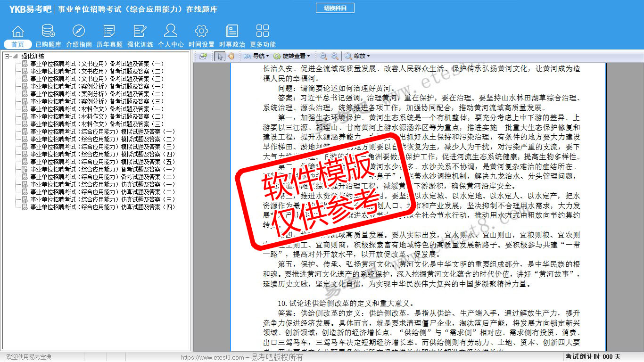The height and width of the screenshot is (362, 644).
Task: Open 历年真题 checklist icon
Action: [109, 31]
